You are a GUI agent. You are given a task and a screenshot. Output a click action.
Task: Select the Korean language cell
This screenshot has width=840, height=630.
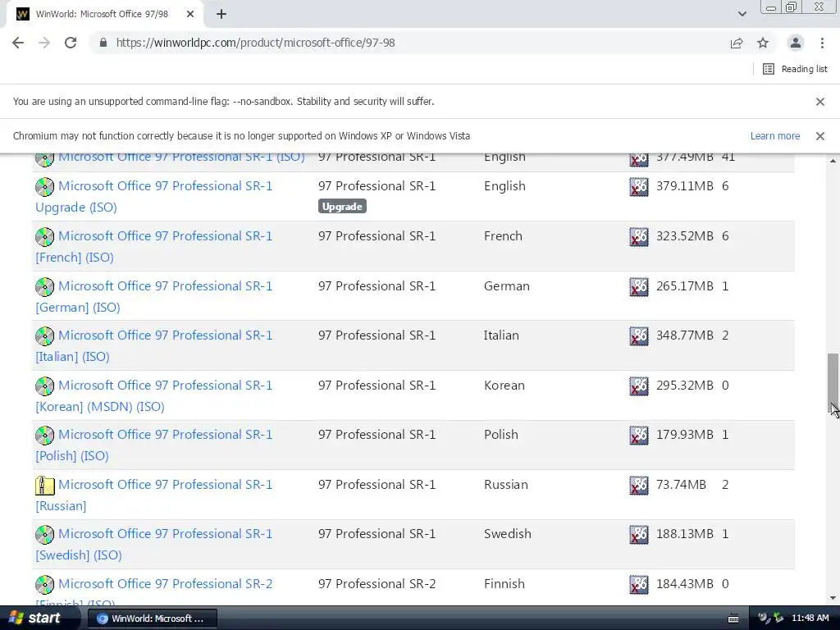(504, 386)
